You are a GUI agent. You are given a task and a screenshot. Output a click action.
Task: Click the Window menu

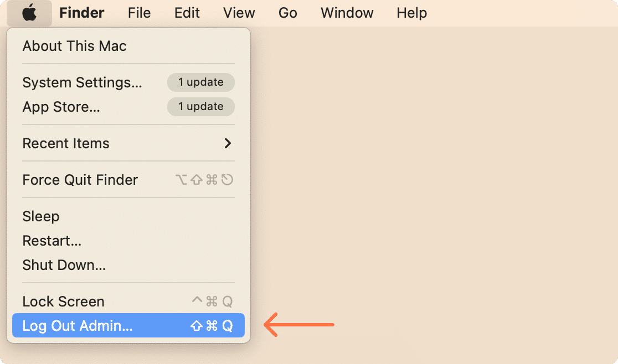coord(347,12)
